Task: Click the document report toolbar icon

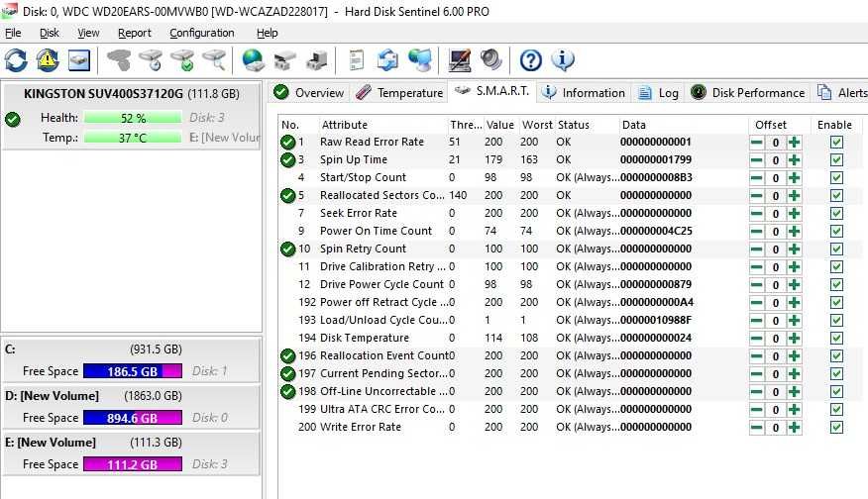Action: (x=356, y=60)
